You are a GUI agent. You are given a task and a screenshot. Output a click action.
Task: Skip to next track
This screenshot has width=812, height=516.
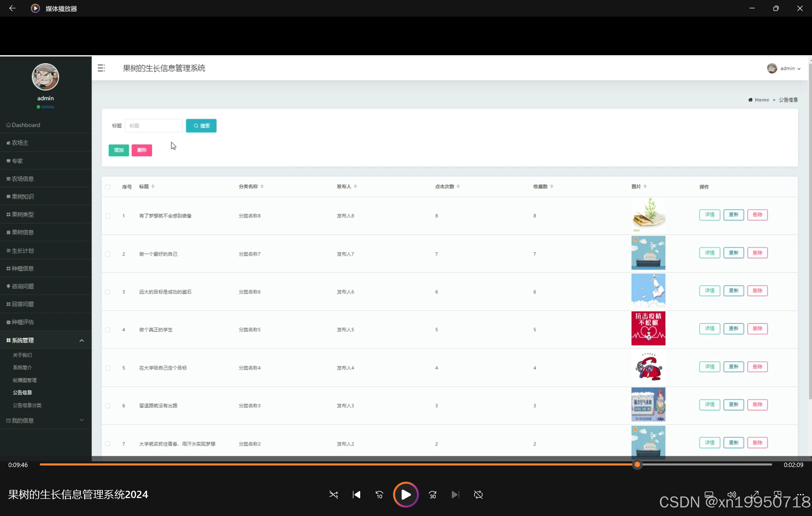coord(455,495)
